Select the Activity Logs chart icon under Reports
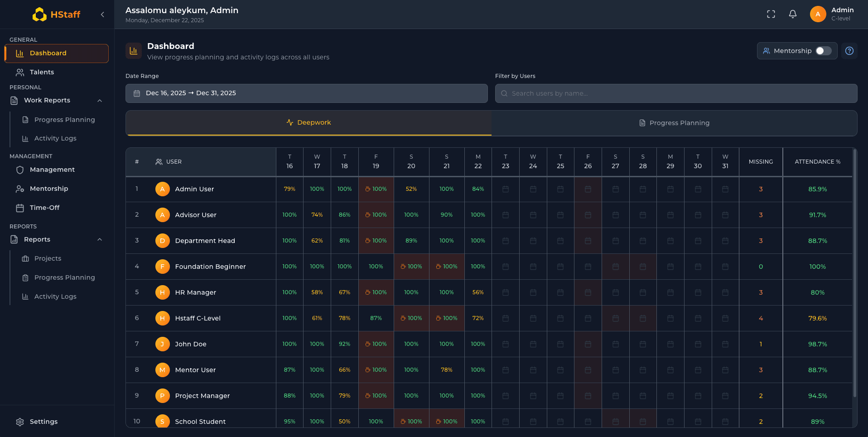Image resolution: width=868 pixels, height=437 pixels. (25, 296)
